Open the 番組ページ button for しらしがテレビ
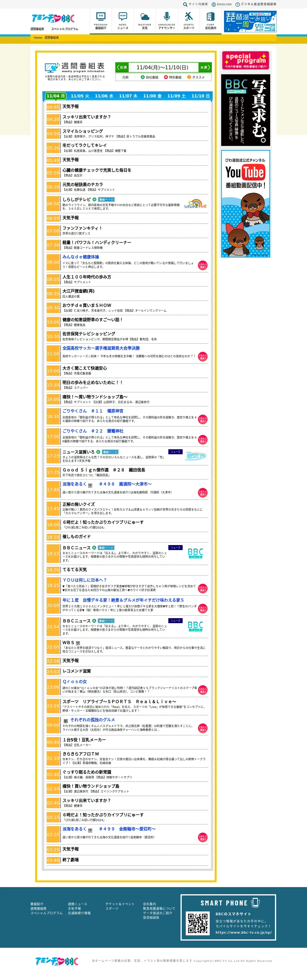307x980 pixels. point(106,199)
